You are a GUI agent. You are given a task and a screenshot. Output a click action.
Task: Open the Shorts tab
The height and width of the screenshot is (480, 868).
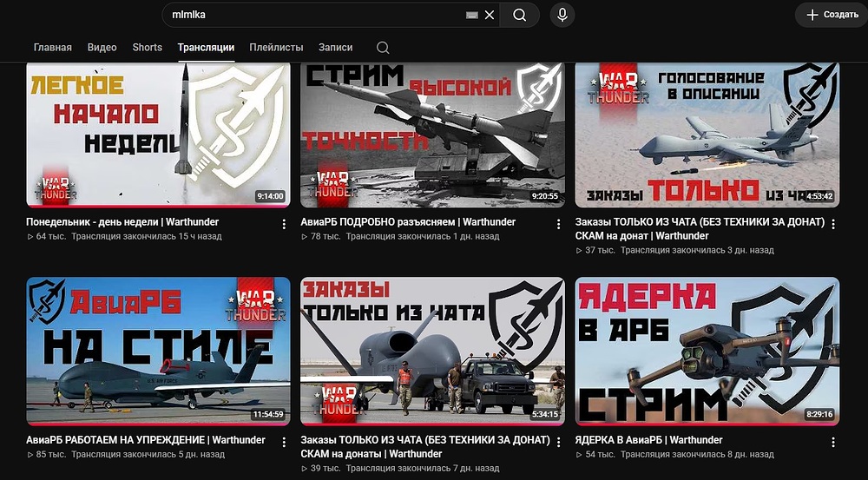pos(148,48)
